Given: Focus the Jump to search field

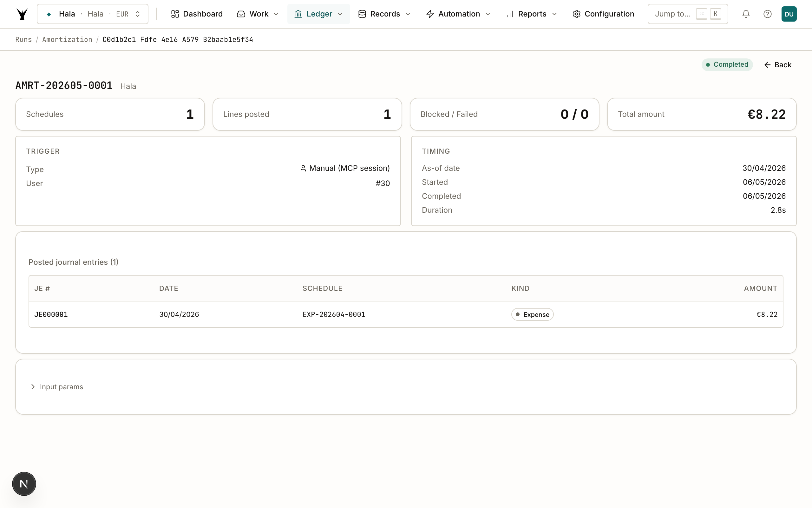Looking at the screenshot, I should coord(688,14).
